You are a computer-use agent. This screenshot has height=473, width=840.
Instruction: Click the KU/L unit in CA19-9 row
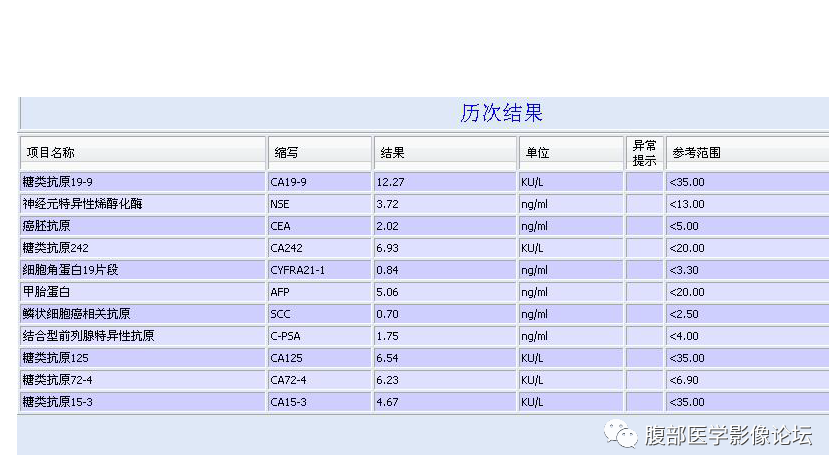click(532, 182)
